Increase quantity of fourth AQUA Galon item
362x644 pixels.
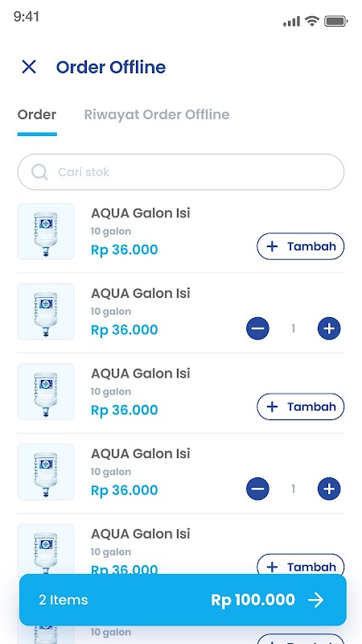point(329,489)
